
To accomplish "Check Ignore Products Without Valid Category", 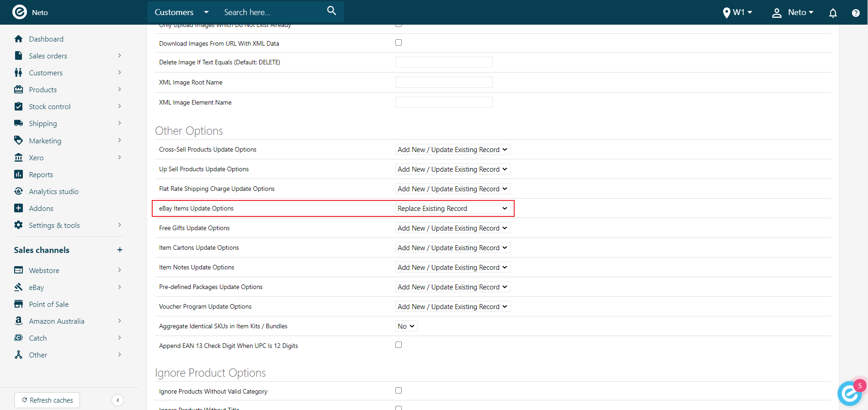I will (399, 390).
